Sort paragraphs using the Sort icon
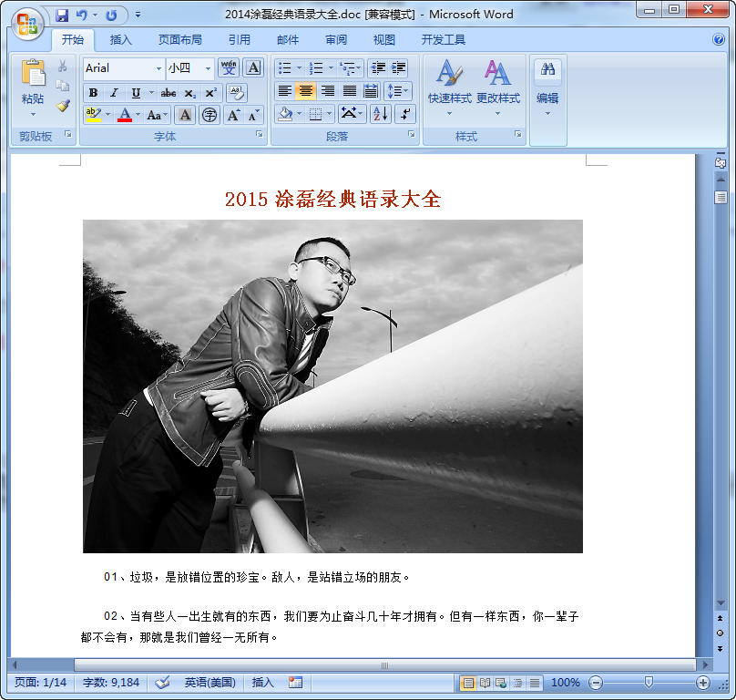Image resolution: width=736 pixels, height=700 pixels. click(x=382, y=114)
